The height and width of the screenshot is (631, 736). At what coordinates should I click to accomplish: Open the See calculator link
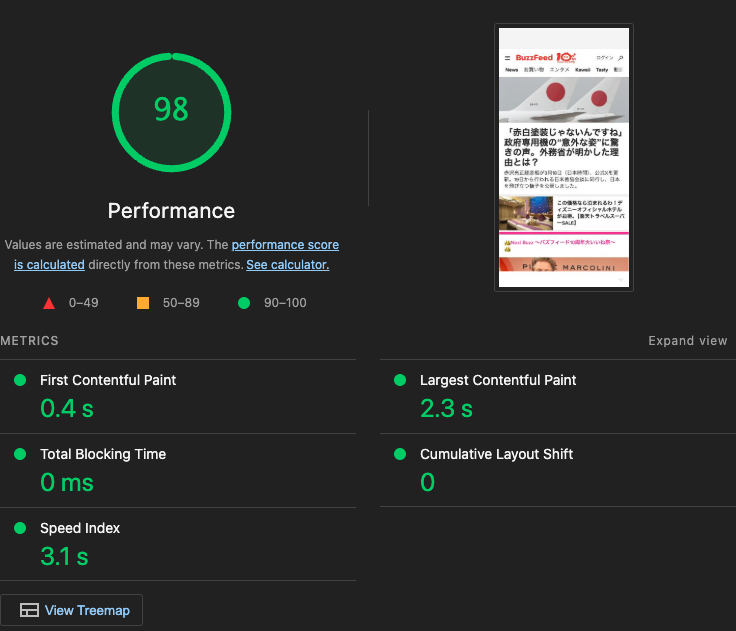click(288, 265)
